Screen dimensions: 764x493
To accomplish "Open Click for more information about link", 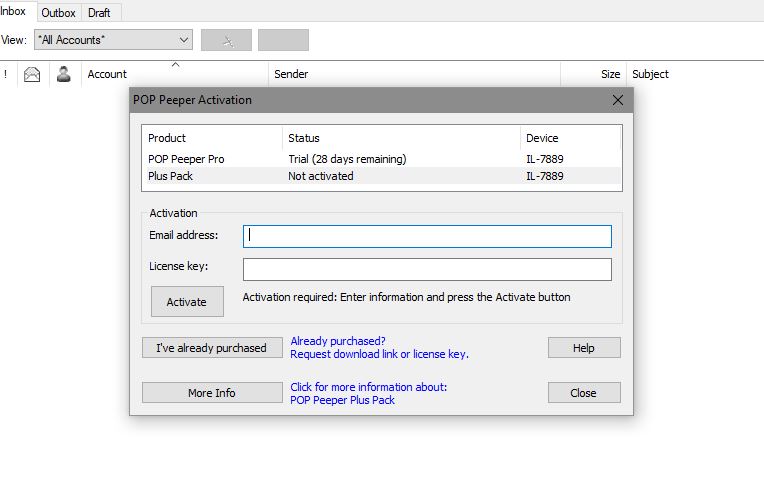I will 368,387.
